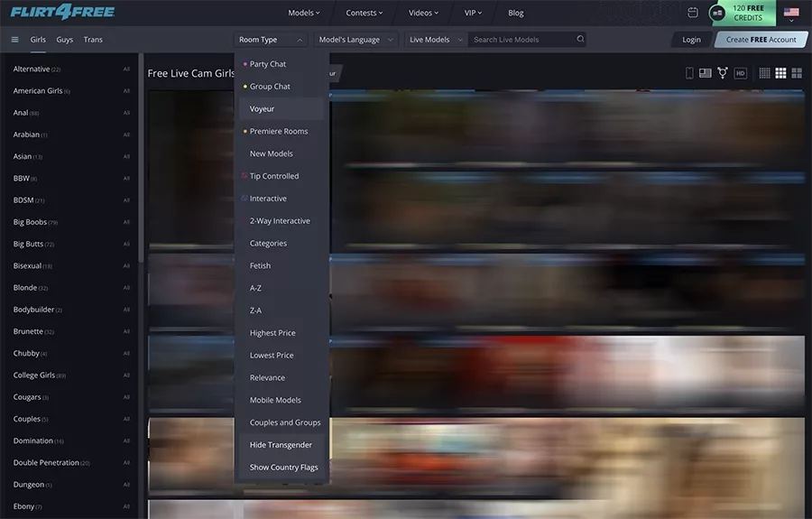The height and width of the screenshot is (519, 812).
Task: Open the calendar schedule icon
Action: (x=692, y=13)
